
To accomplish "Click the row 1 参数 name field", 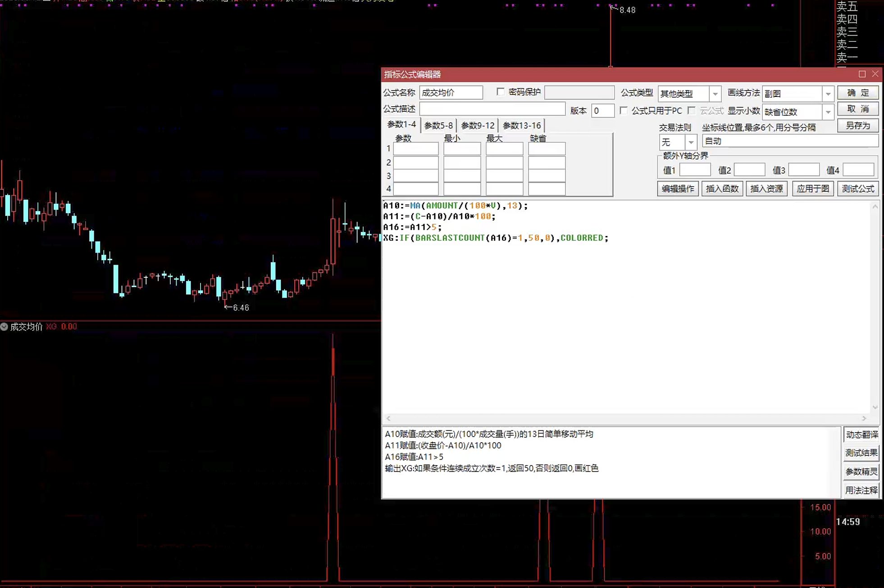I will coord(416,149).
